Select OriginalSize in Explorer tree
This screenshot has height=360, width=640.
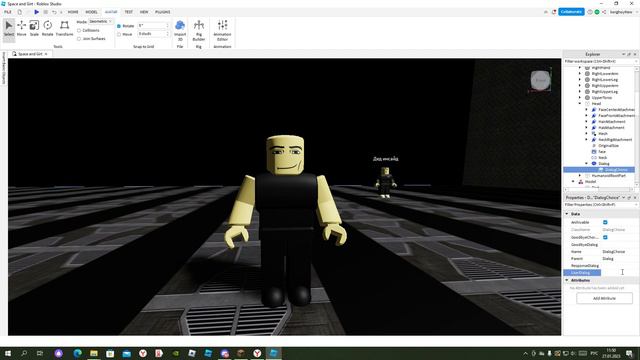point(608,145)
